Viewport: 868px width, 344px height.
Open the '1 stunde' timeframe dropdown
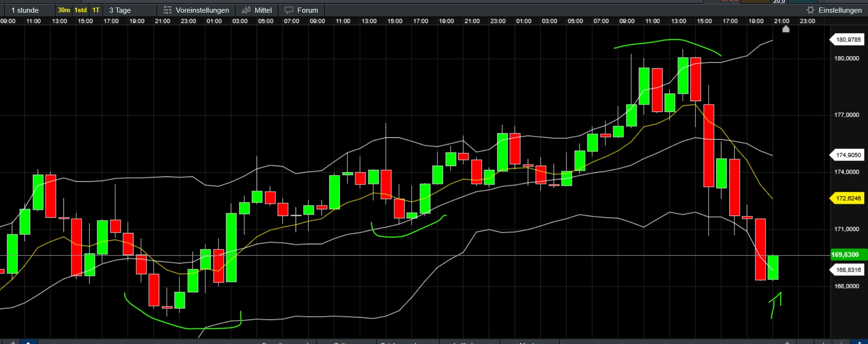tap(25, 10)
